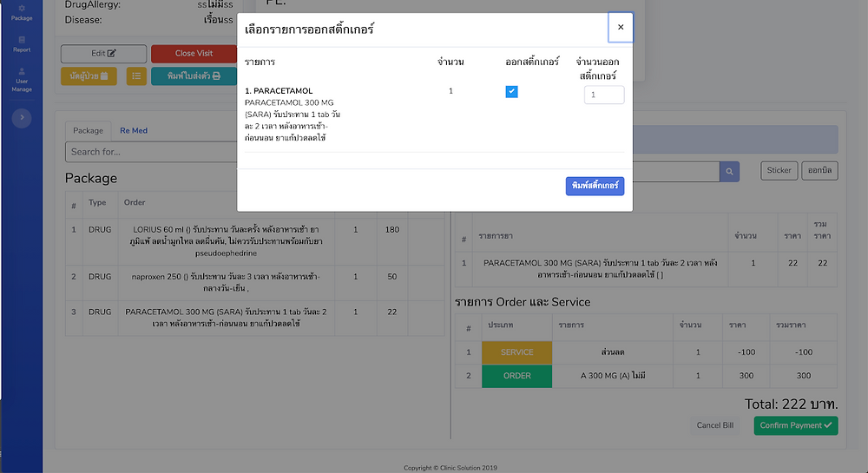This screenshot has height=473, width=868.
Task: Click the red Close Visit button
Action: point(194,54)
